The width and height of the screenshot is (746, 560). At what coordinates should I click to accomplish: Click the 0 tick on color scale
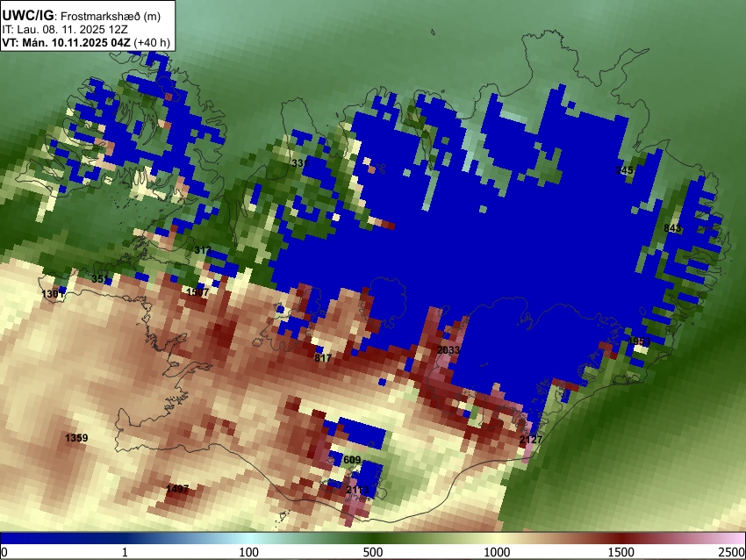4,552
